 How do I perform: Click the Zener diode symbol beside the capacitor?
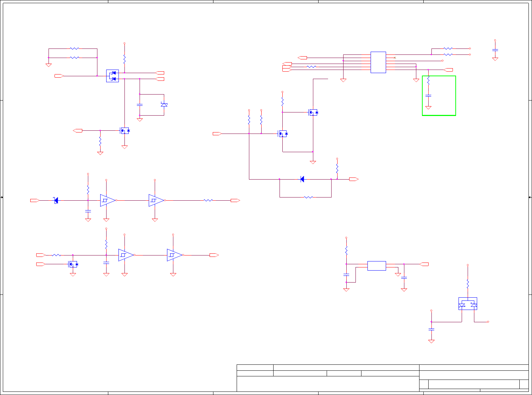pyautogui.click(x=164, y=105)
